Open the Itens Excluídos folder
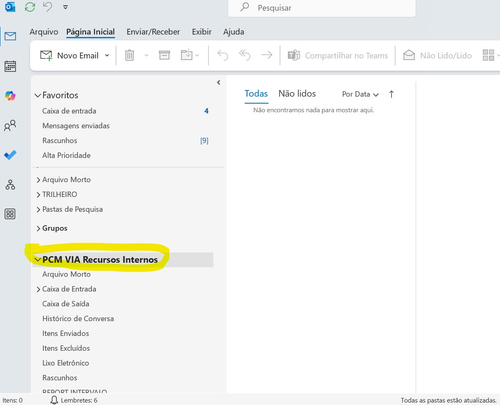The height and width of the screenshot is (405, 500). (x=66, y=348)
